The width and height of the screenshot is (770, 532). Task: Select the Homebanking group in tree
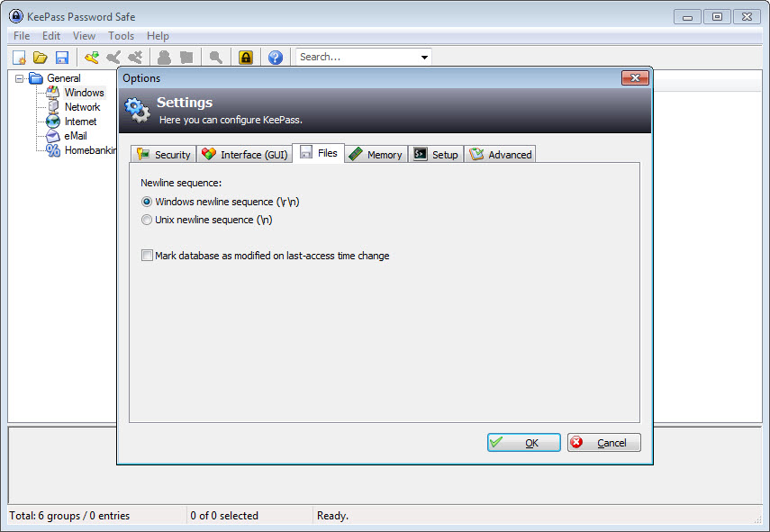tap(90, 150)
